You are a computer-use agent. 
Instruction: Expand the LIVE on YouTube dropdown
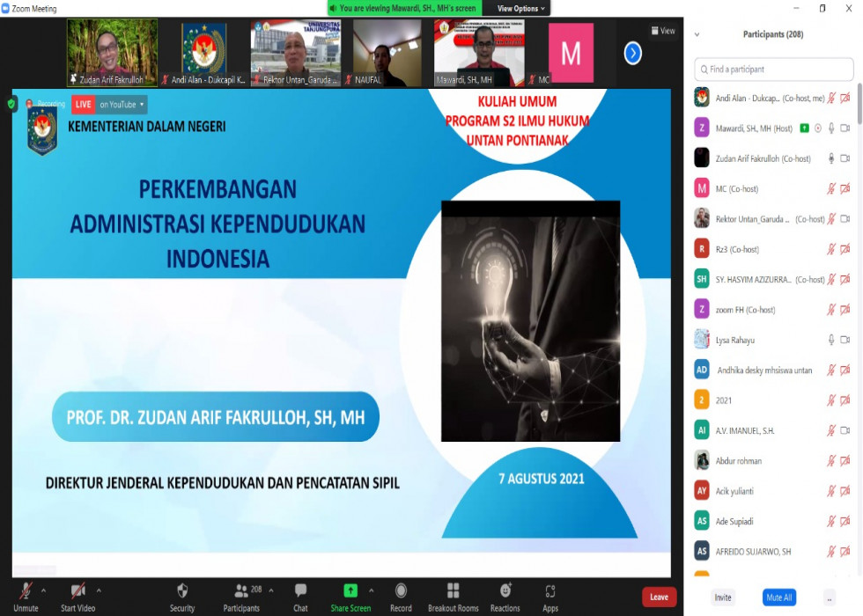pyautogui.click(x=142, y=105)
